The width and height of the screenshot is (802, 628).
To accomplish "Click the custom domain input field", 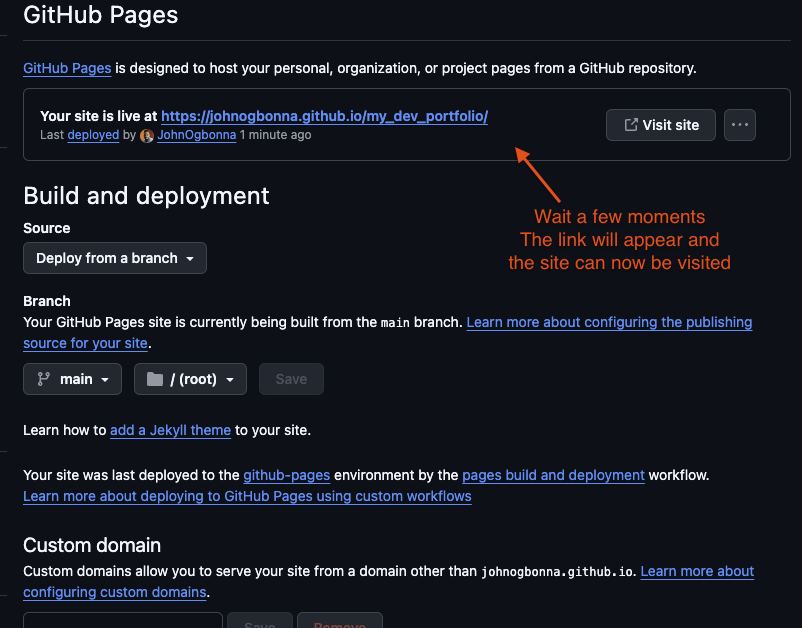I will click(x=123, y=620).
